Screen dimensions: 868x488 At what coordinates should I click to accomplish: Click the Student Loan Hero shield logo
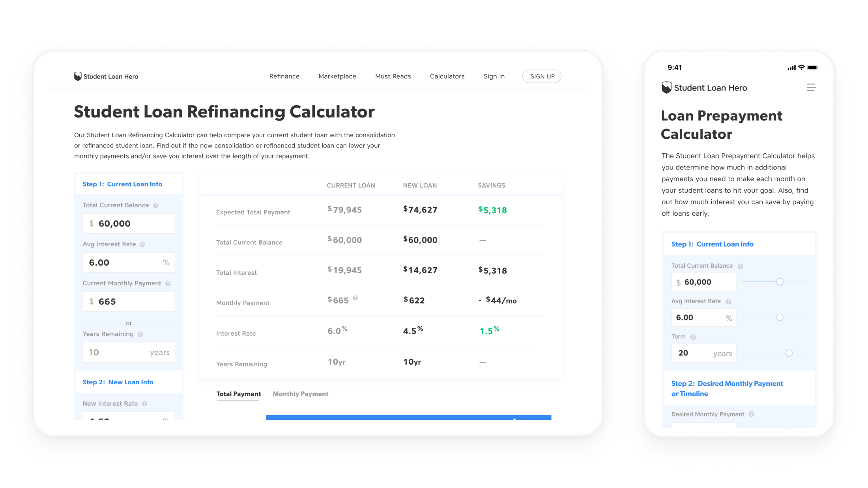point(77,76)
